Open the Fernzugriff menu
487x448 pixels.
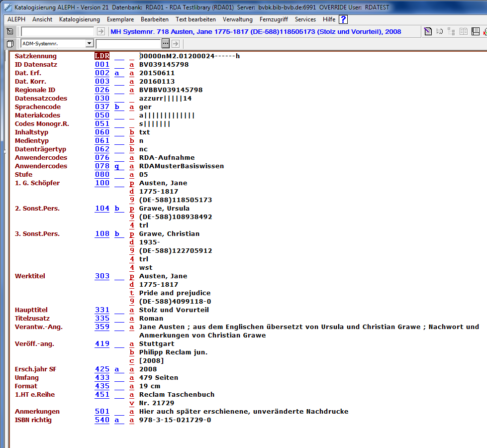point(274,19)
